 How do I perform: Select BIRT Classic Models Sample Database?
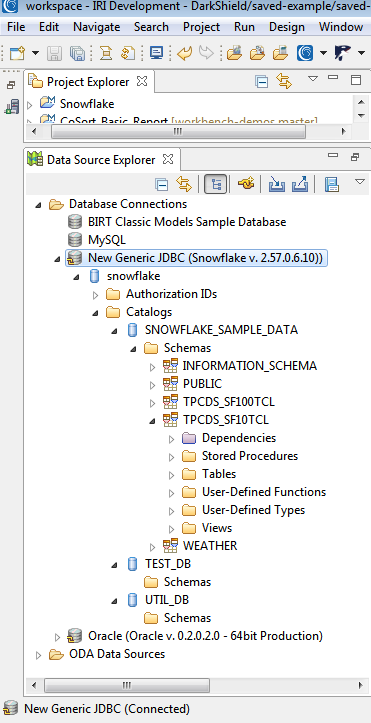(187, 222)
